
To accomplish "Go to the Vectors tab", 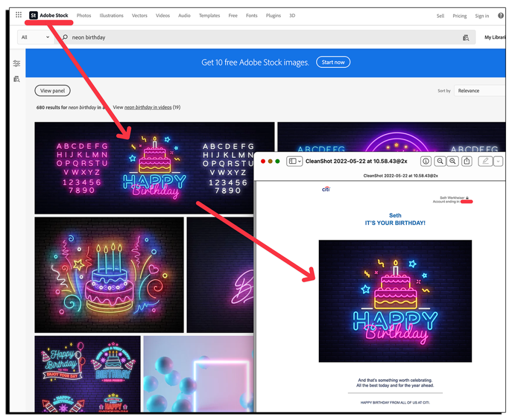I will [x=140, y=16].
